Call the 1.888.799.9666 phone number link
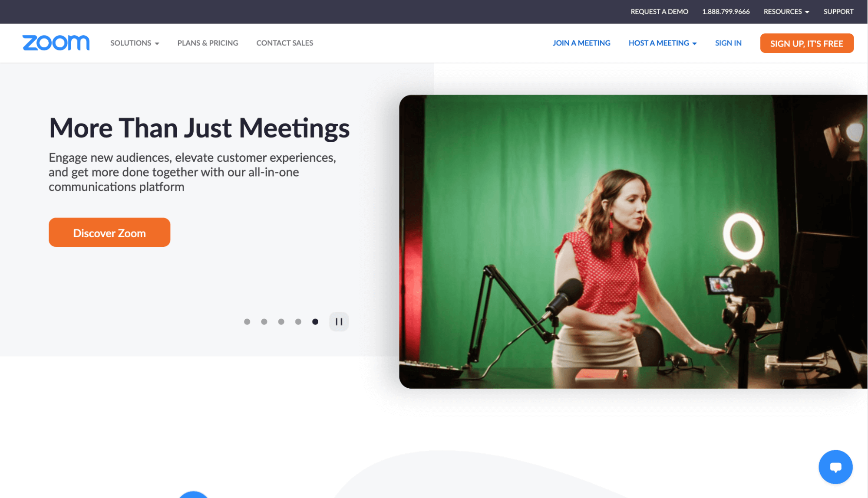The image size is (868, 498). click(x=726, y=11)
